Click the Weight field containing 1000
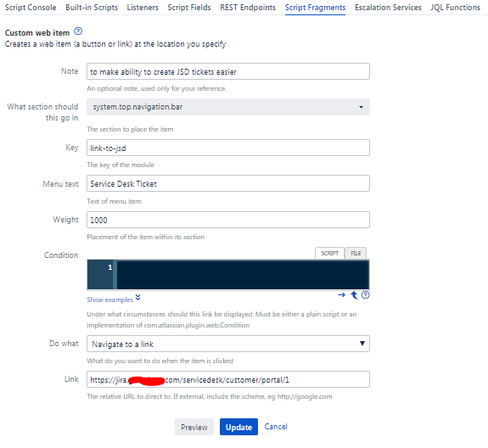The image size is (488, 448). (228, 220)
